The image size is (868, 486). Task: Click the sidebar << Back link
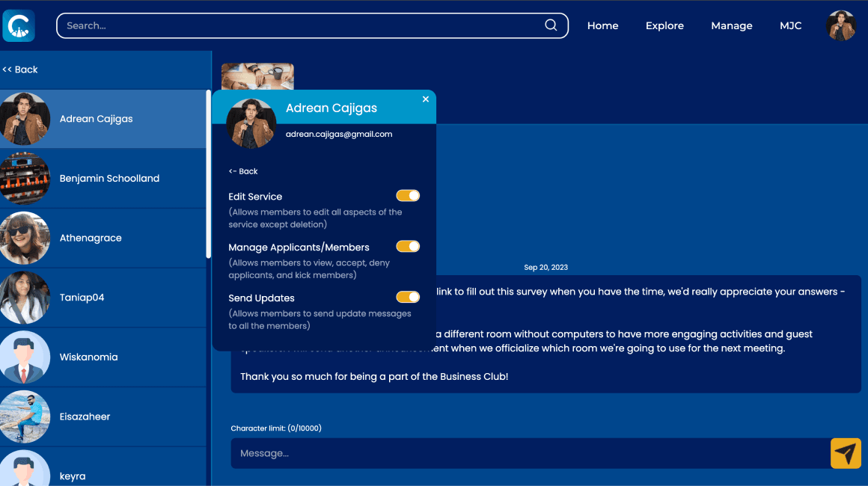pyautogui.click(x=20, y=70)
